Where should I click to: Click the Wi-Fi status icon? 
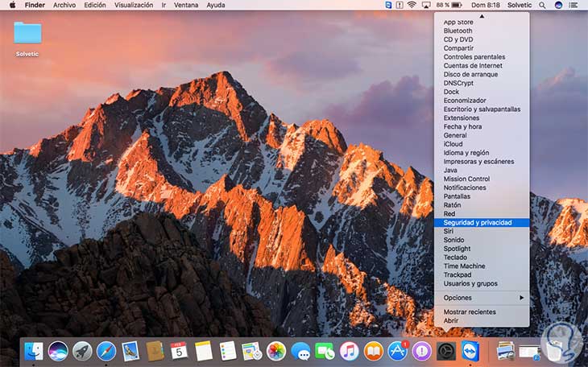[412, 5]
